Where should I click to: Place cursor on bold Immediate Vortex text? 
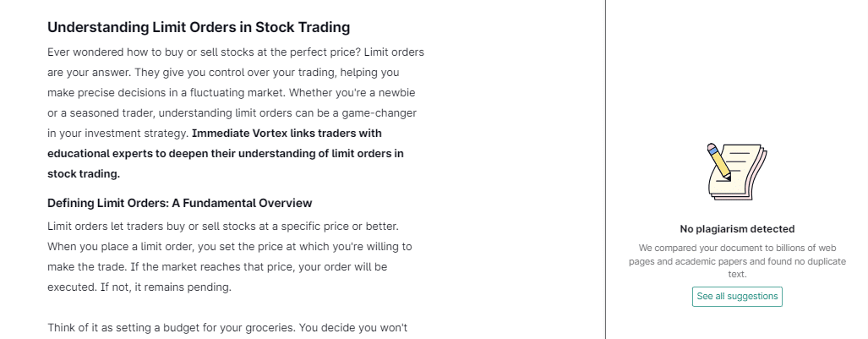(243, 134)
